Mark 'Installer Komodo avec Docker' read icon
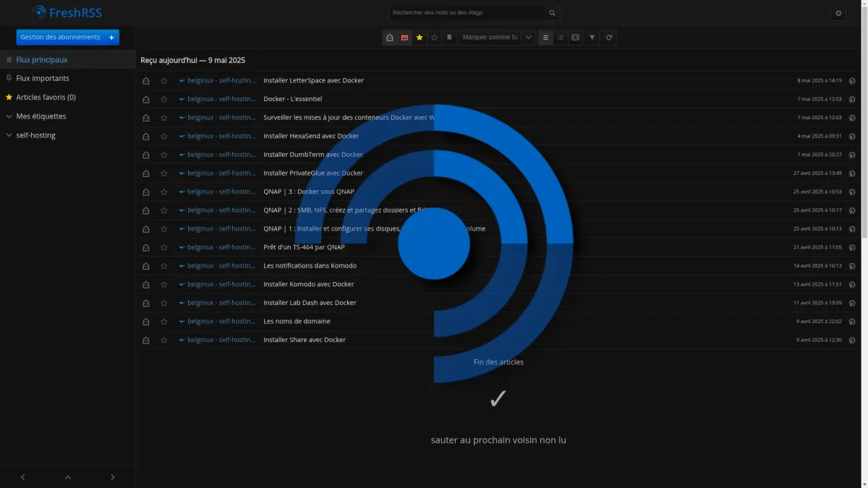 pyautogui.click(x=146, y=285)
